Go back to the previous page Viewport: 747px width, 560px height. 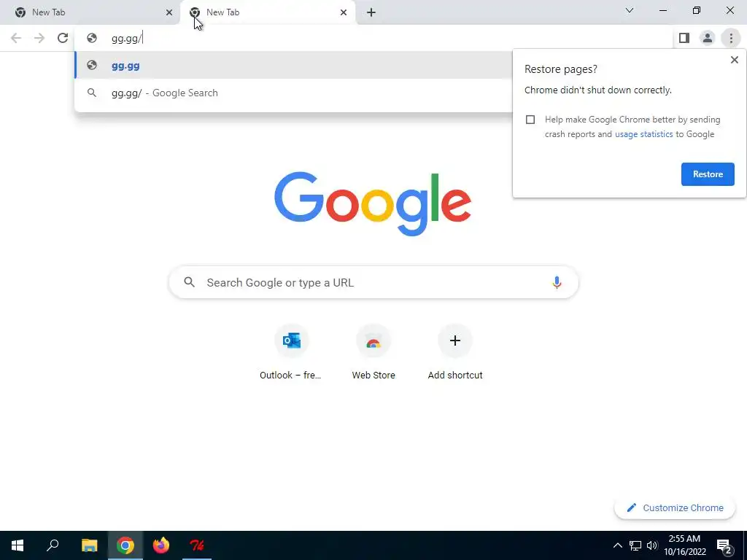(16, 38)
